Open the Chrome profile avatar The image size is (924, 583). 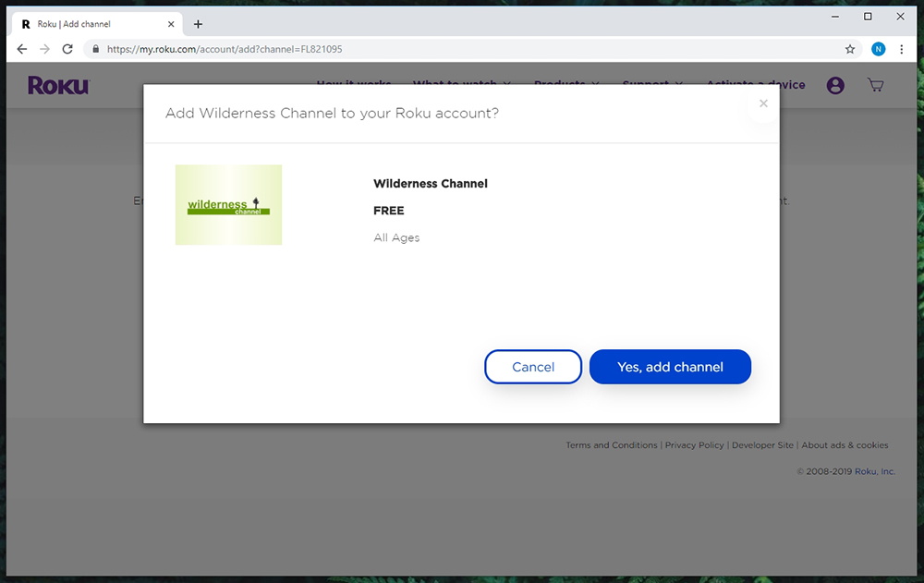[x=878, y=49]
